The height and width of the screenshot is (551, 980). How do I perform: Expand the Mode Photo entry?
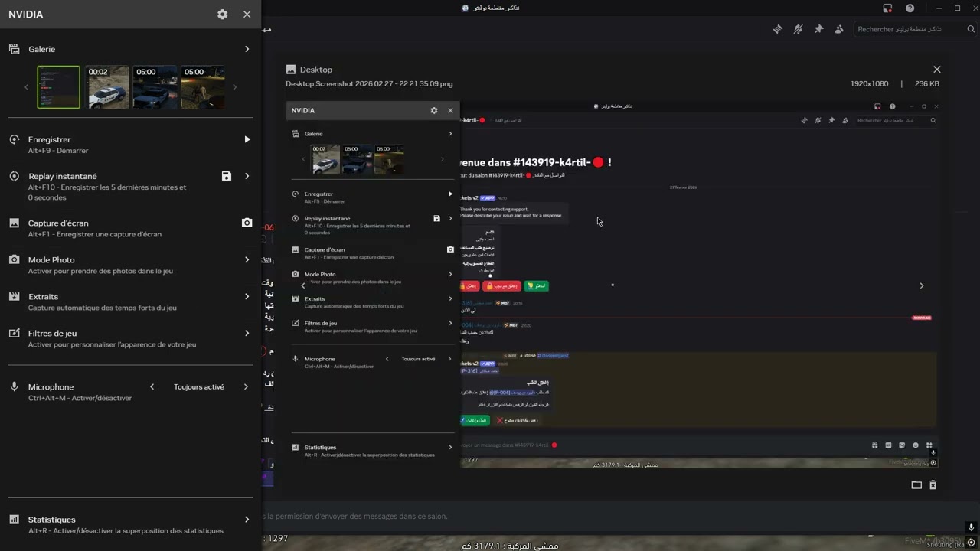pyautogui.click(x=247, y=259)
